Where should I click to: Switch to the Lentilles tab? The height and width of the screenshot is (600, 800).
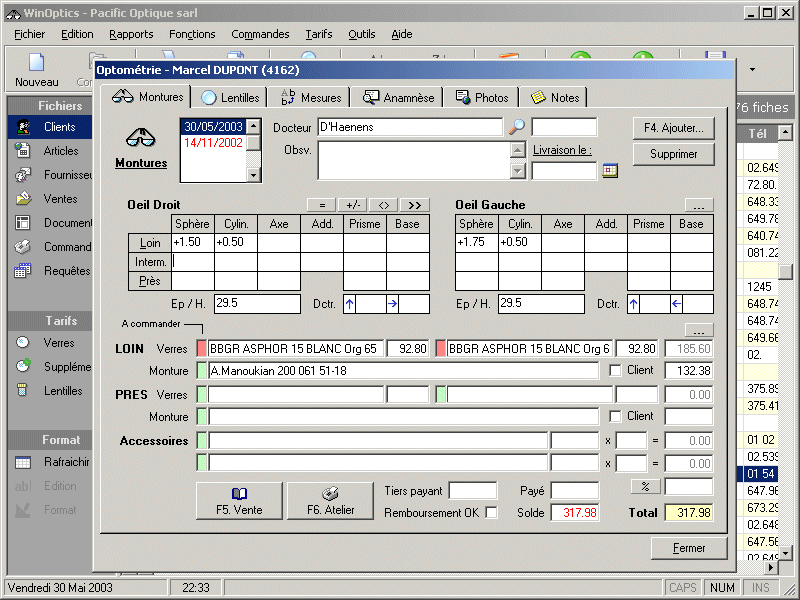coord(230,97)
